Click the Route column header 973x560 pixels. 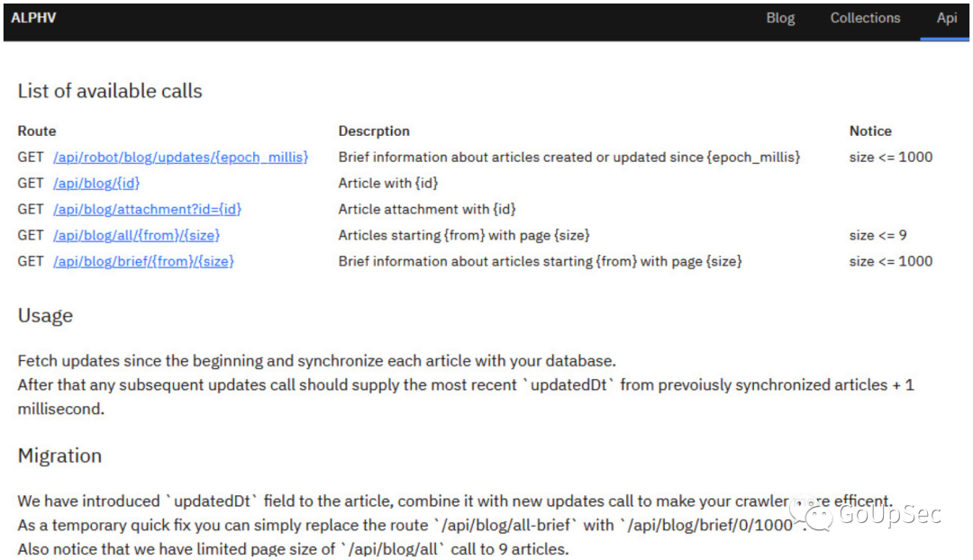(x=37, y=131)
